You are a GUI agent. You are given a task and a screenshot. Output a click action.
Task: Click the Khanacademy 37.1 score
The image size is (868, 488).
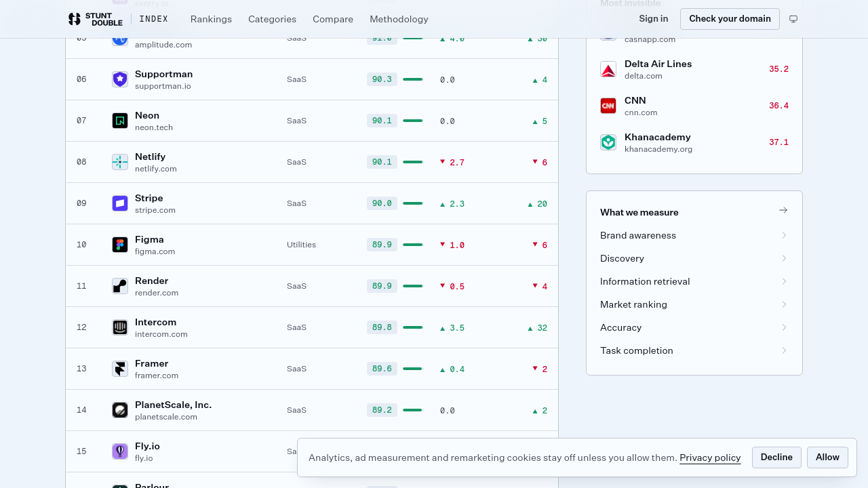[778, 142]
